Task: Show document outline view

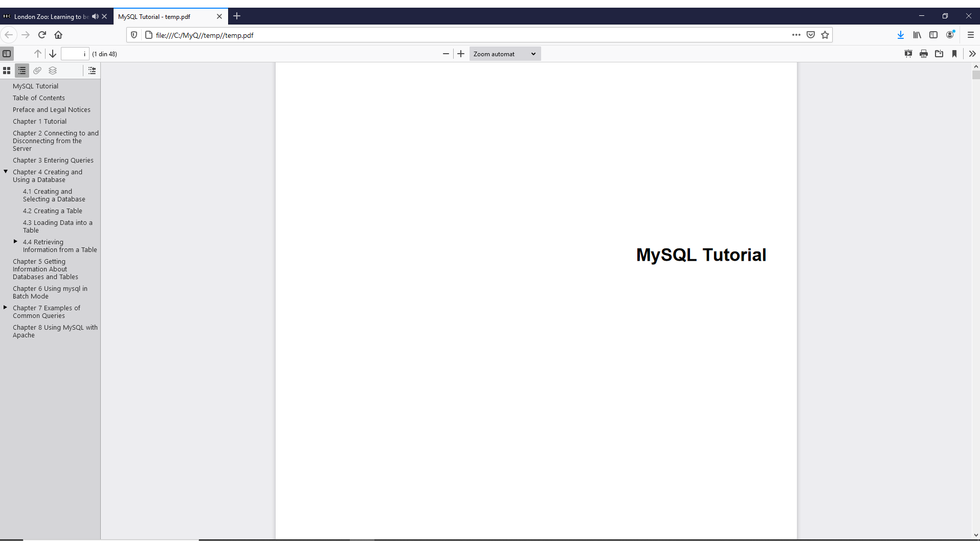Action: 22,71
